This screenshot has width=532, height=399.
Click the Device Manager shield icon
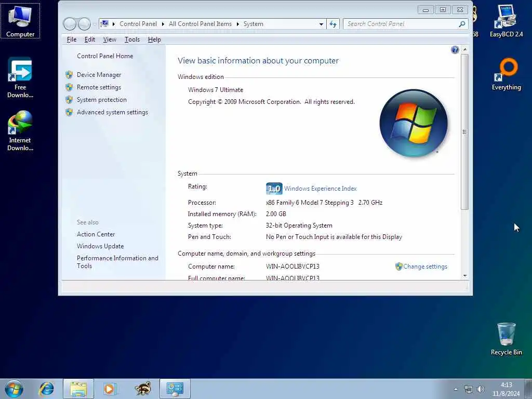(69, 75)
